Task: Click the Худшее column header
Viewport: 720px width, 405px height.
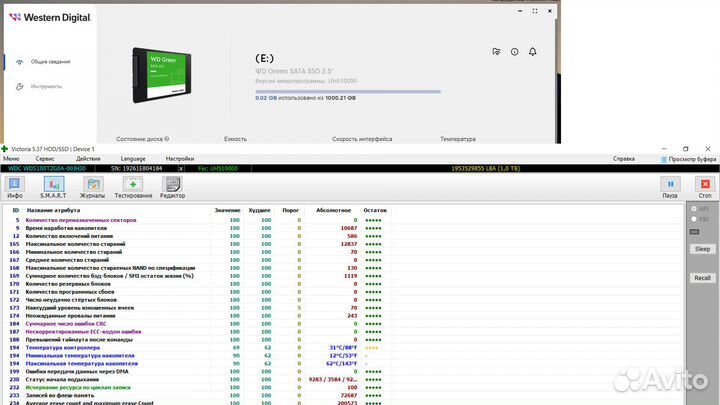Action: [x=259, y=210]
